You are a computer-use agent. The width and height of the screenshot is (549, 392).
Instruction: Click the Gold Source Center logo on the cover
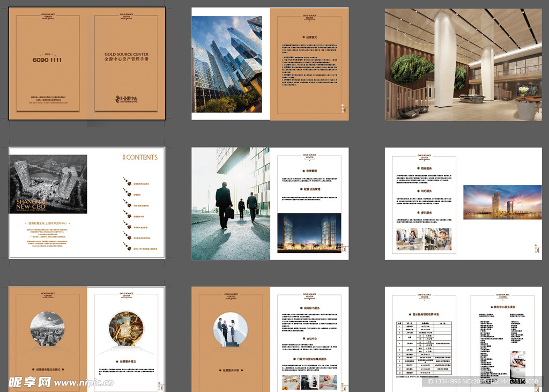click(x=127, y=99)
